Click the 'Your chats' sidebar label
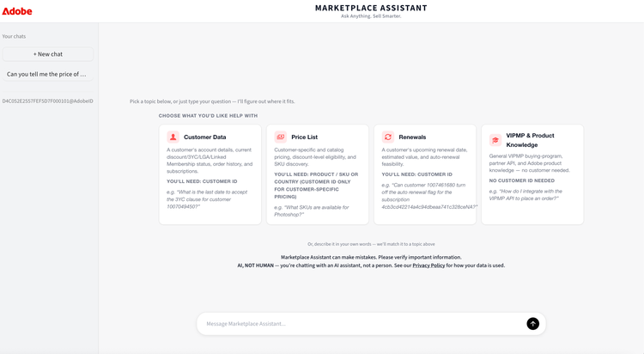This screenshot has width=644, height=354. tap(14, 36)
